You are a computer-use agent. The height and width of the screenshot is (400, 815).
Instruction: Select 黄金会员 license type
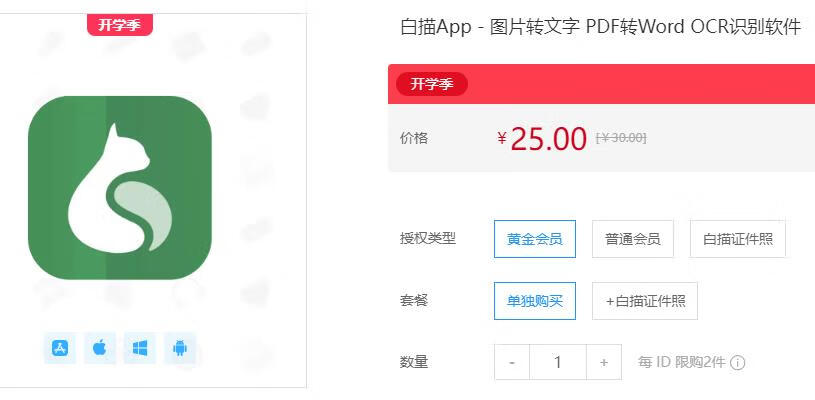(x=535, y=239)
